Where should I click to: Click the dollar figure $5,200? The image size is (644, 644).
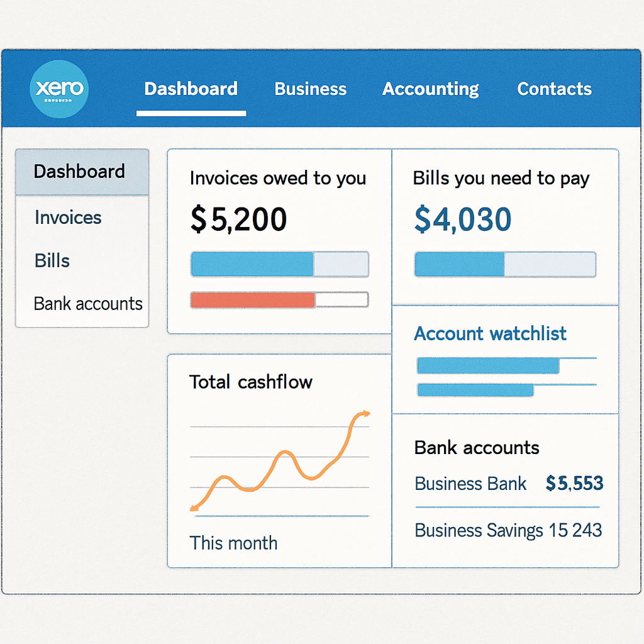238,220
